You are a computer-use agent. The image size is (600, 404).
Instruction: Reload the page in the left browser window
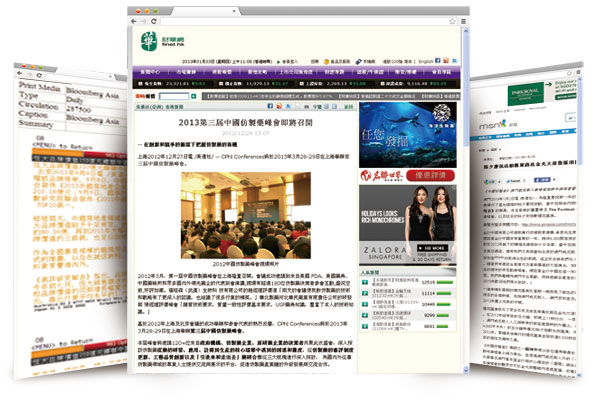(39, 75)
